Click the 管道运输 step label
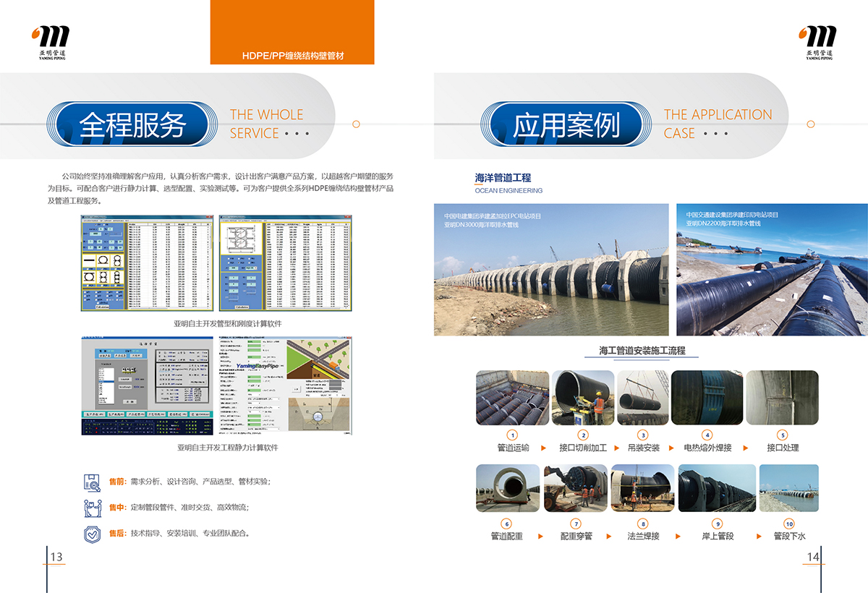 click(x=513, y=448)
